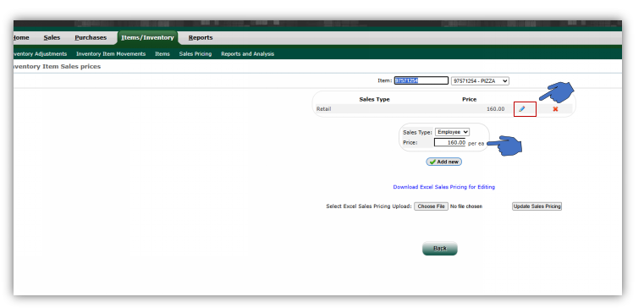Switch to the Purchases tab
644x308 pixels.
pyautogui.click(x=91, y=37)
